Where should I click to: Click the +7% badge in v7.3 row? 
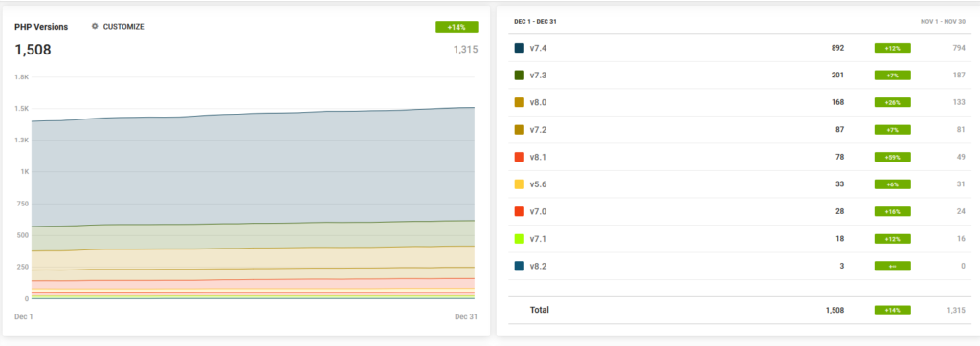point(893,75)
